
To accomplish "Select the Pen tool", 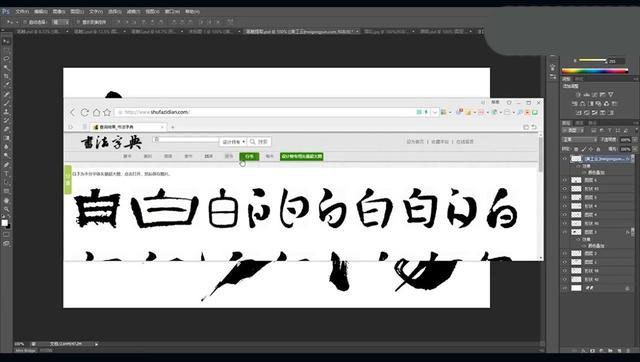I will pos(6,165).
